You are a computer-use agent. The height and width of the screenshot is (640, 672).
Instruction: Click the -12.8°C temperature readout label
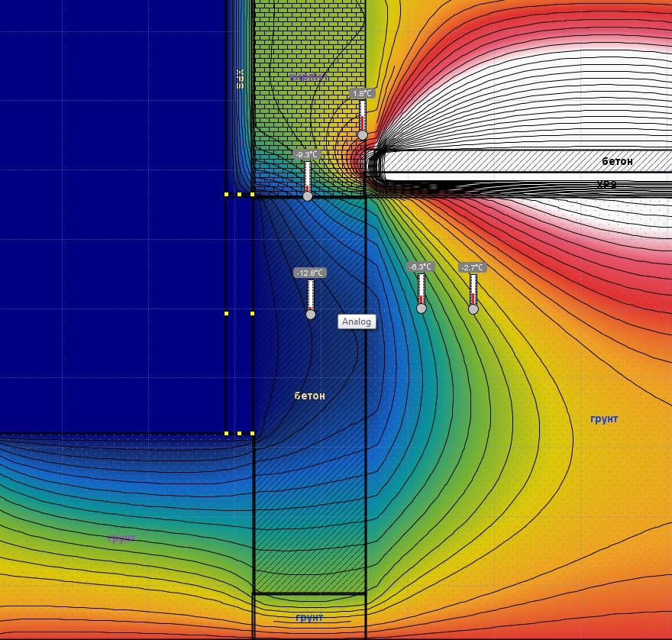(310, 273)
